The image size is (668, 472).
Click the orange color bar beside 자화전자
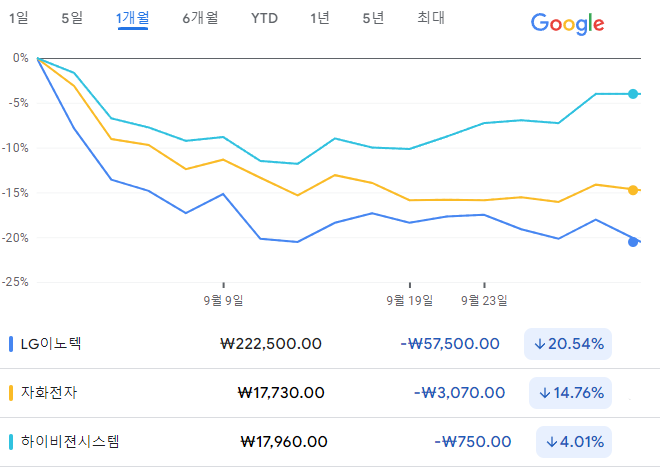coord(11,393)
